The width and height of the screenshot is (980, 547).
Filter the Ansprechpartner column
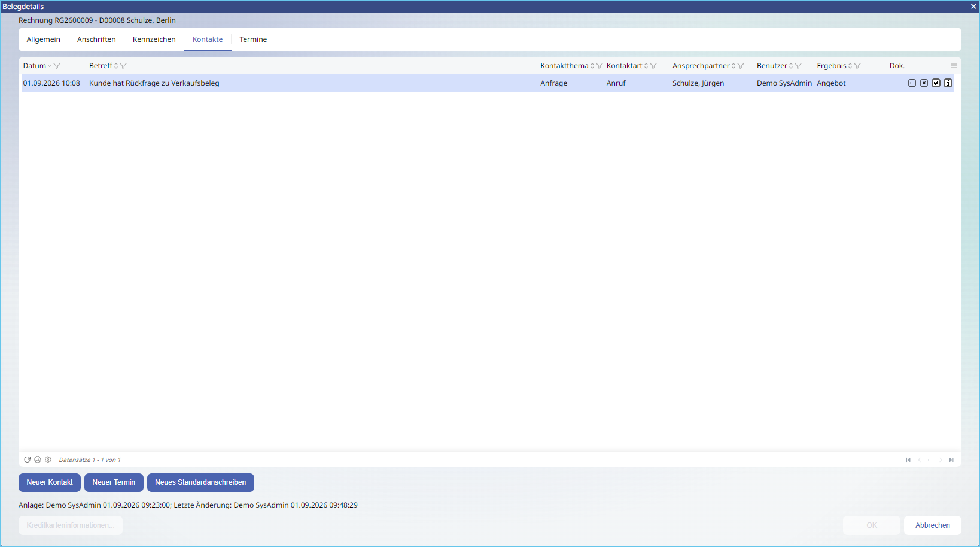tap(741, 66)
